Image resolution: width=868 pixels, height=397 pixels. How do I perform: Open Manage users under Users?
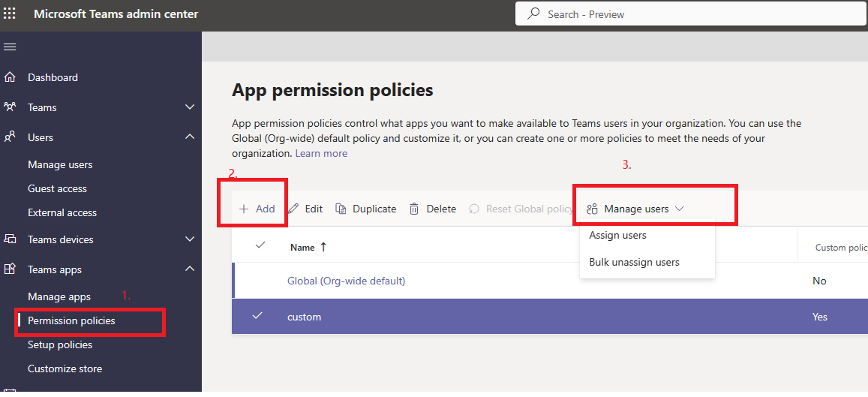pyautogui.click(x=60, y=164)
